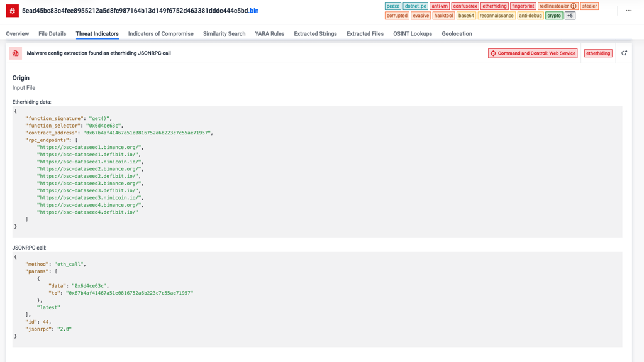The height and width of the screenshot is (362, 644).
Task: Click the malware config extraction finding title
Action: 99,53
